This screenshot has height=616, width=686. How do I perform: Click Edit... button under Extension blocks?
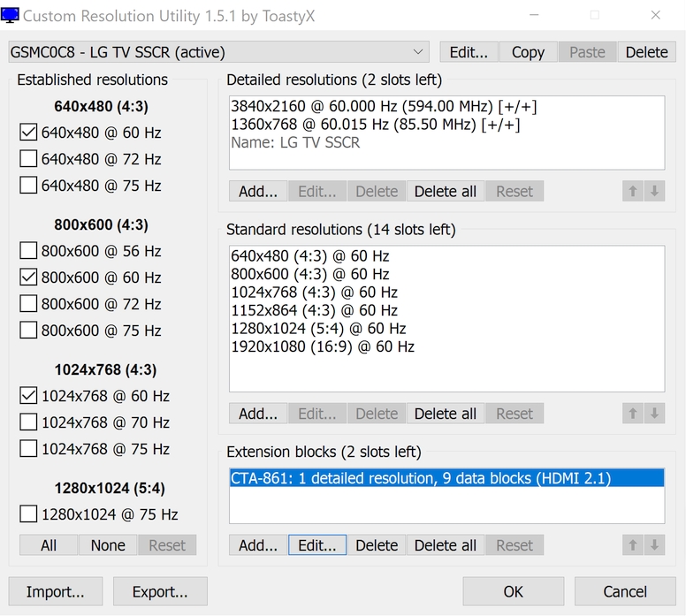point(317,545)
